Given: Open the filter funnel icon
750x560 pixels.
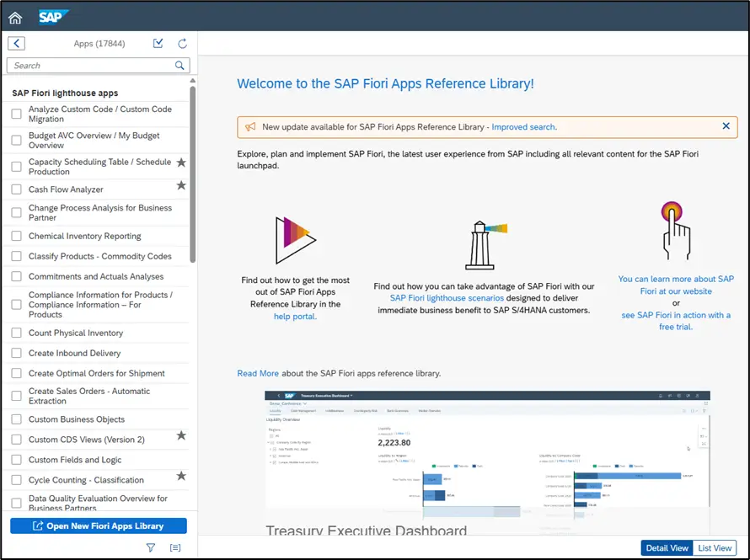Looking at the screenshot, I should tap(151, 548).
